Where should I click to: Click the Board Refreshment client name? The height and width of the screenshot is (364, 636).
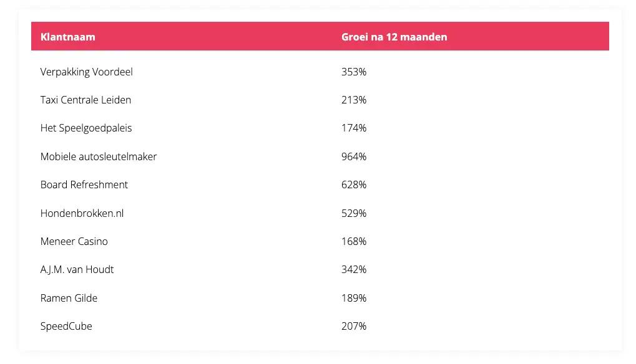point(84,184)
